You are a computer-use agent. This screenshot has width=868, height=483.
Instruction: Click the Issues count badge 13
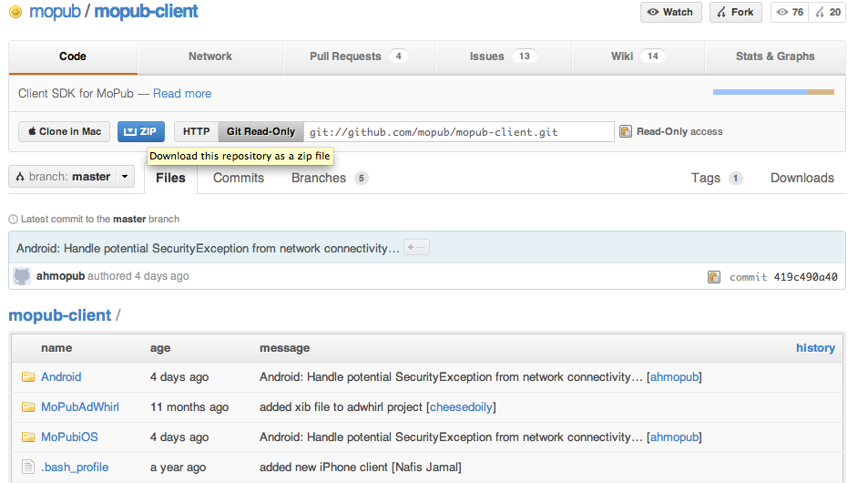click(x=525, y=56)
